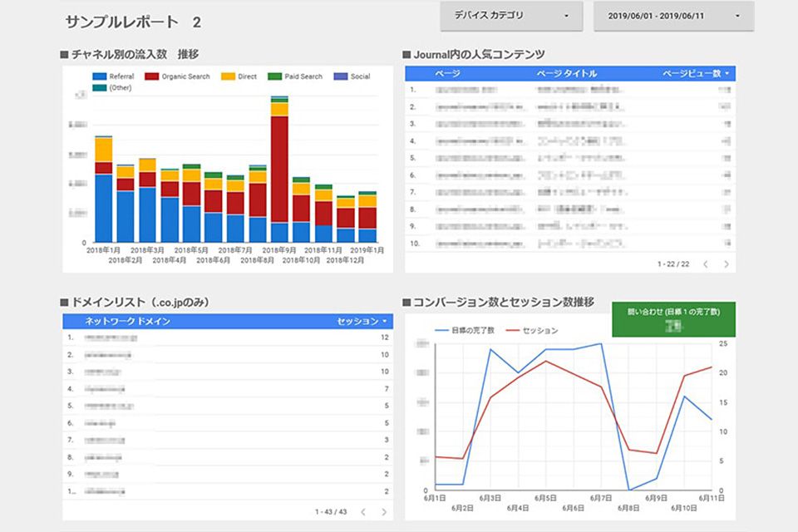
Task: Click the ページ column header
Action: [447, 73]
